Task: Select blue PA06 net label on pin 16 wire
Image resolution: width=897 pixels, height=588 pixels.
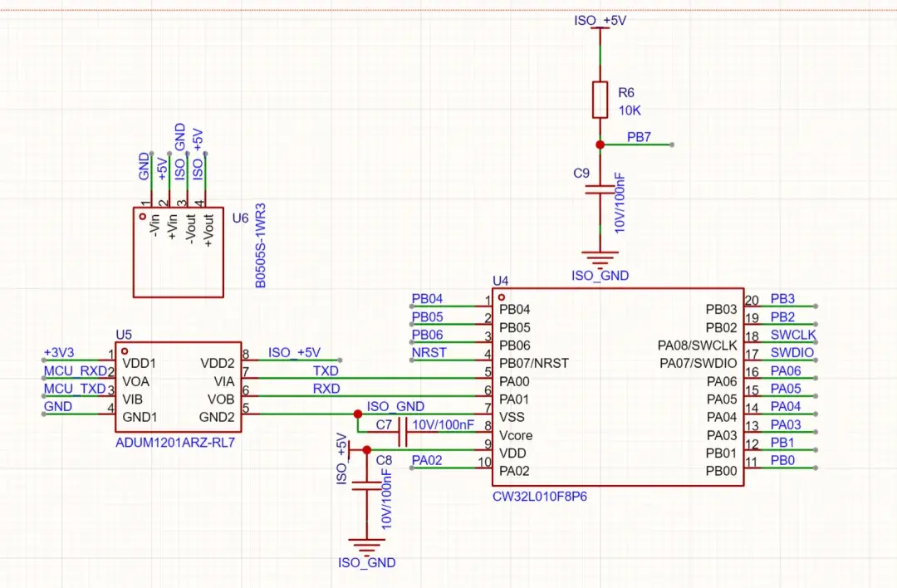Action: pyautogui.click(x=786, y=370)
